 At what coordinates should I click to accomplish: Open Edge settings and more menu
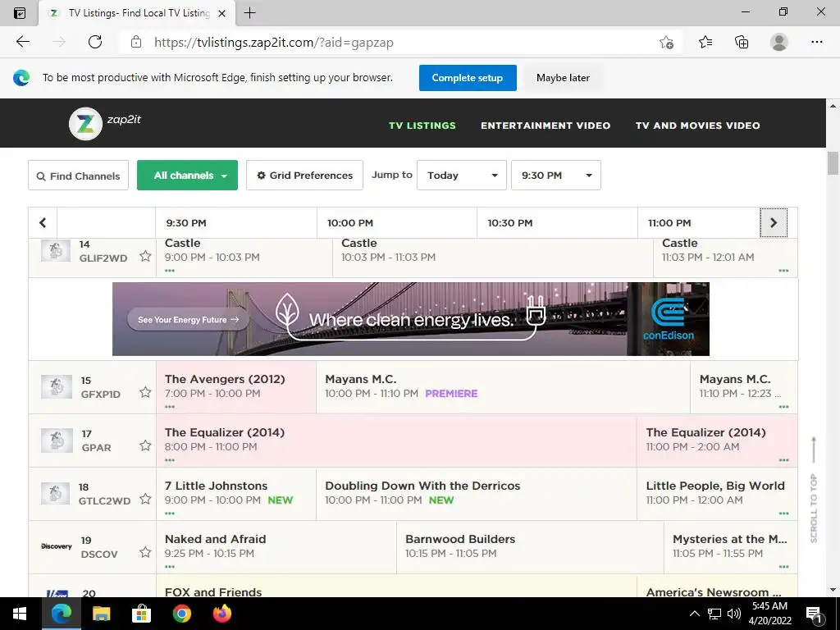[x=816, y=42]
